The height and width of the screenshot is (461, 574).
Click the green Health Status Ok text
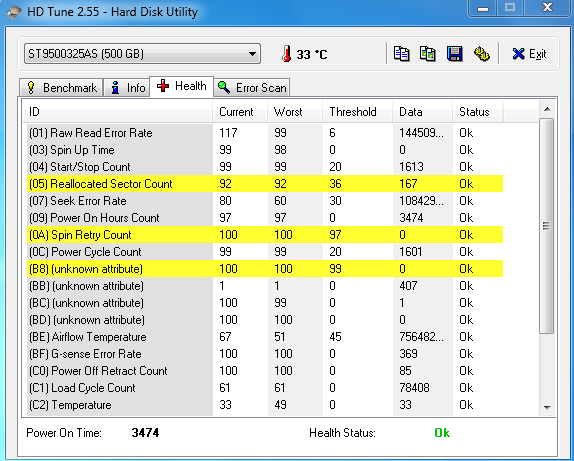442,433
